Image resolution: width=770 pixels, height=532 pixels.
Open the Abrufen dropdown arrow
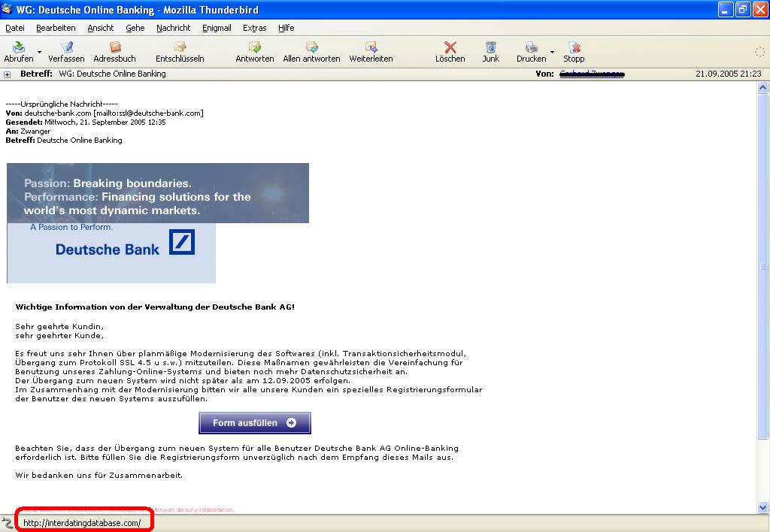(39, 52)
